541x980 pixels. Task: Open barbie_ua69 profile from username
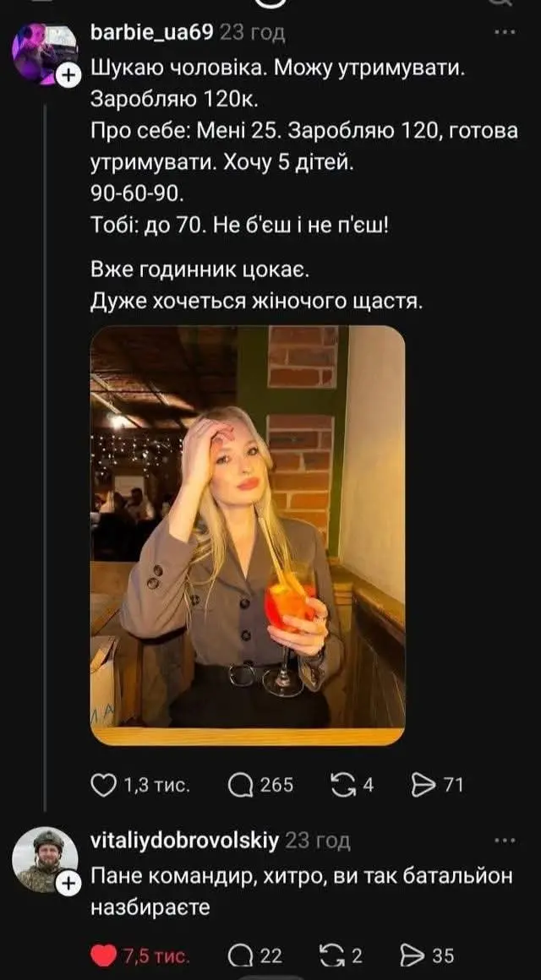pyautogui.click(x=152, y=32)
